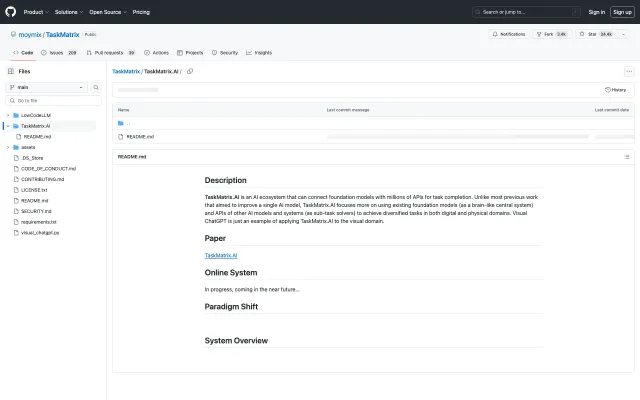Open the TaskMatrix.AI paper link
The height and width of the screenshot is (400, 640).
pos(221,256)
